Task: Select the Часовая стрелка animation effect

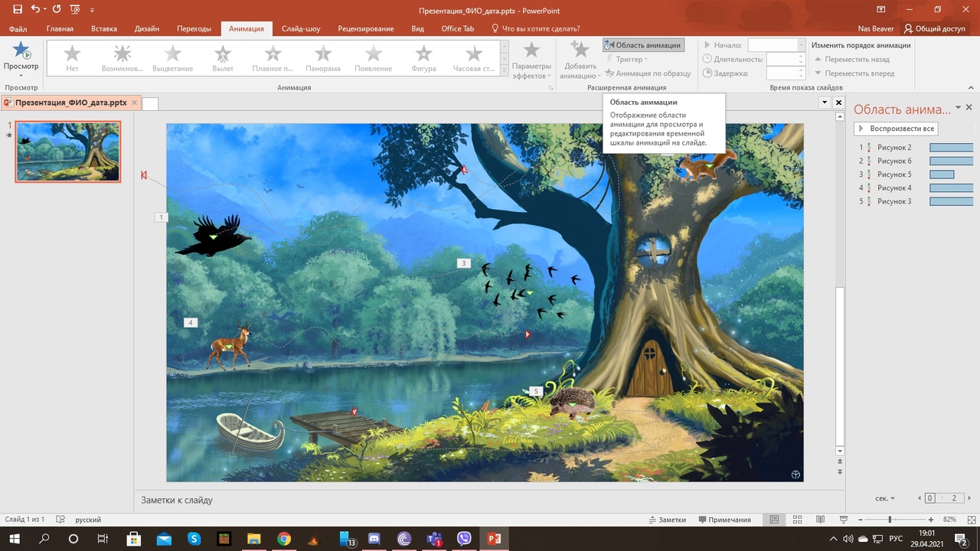Action: 474,58
